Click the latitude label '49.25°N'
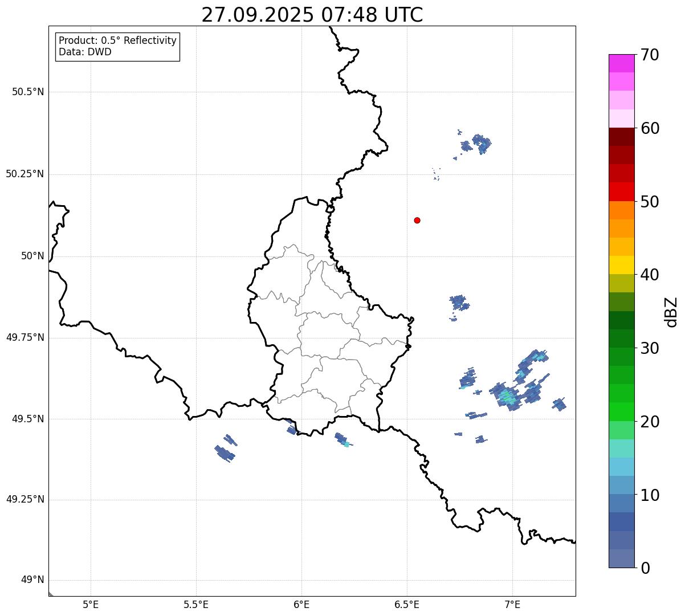Viewport: 685px width, 616px height. click(x=25, y=500)
